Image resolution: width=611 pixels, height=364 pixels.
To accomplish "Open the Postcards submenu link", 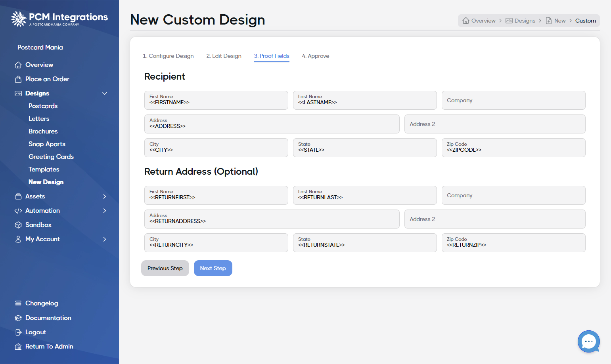I will point(43,106).
